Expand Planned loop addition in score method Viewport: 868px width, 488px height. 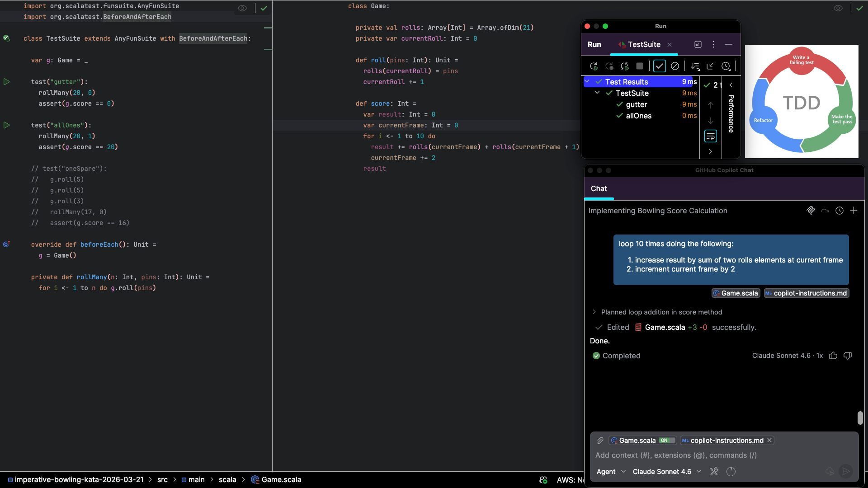594,312
